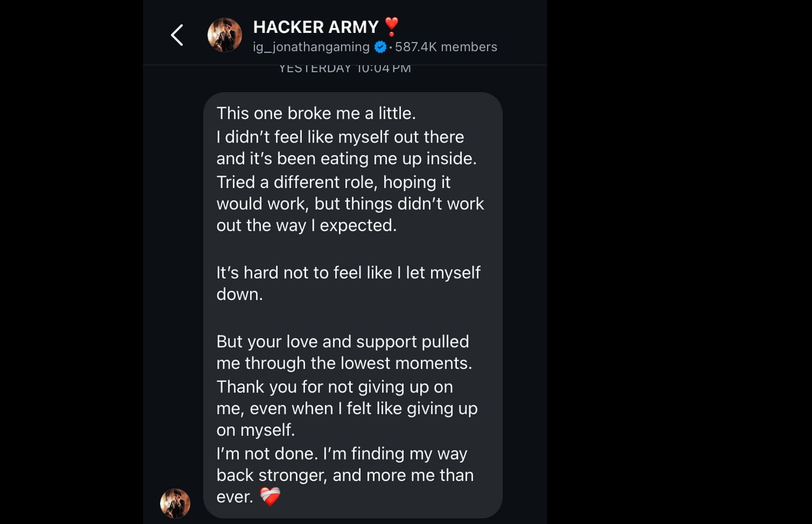Click 'I didn't feel like myself out there'

point(340,137)
